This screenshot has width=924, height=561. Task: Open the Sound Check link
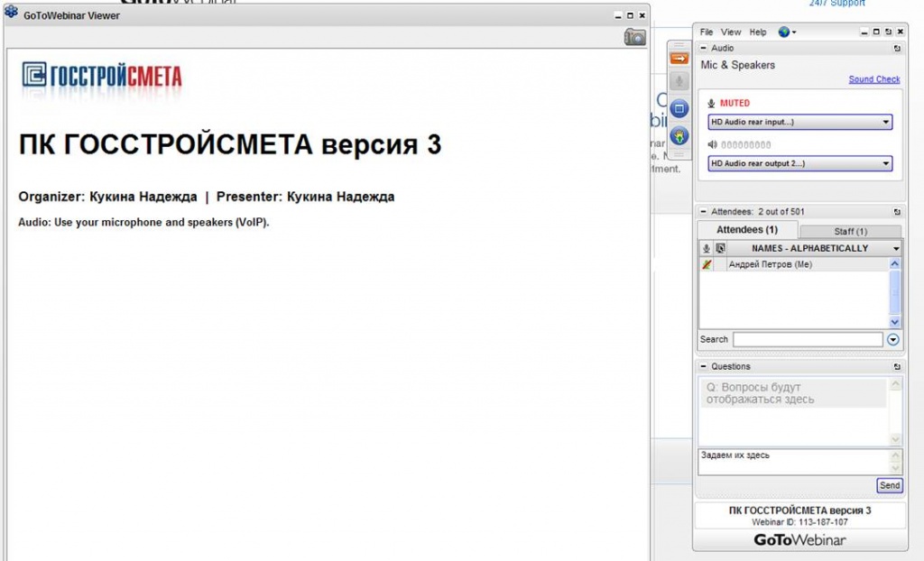pyautogui.click(x=873, y=79)
